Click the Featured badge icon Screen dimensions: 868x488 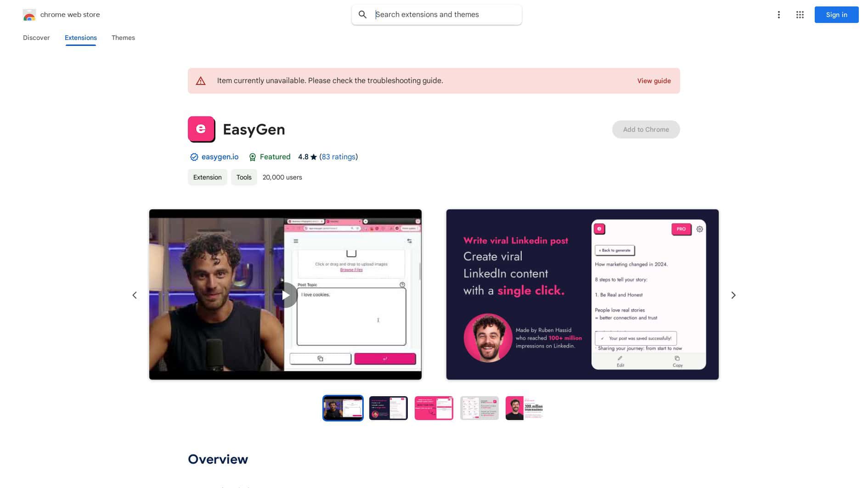click(253, 157)
